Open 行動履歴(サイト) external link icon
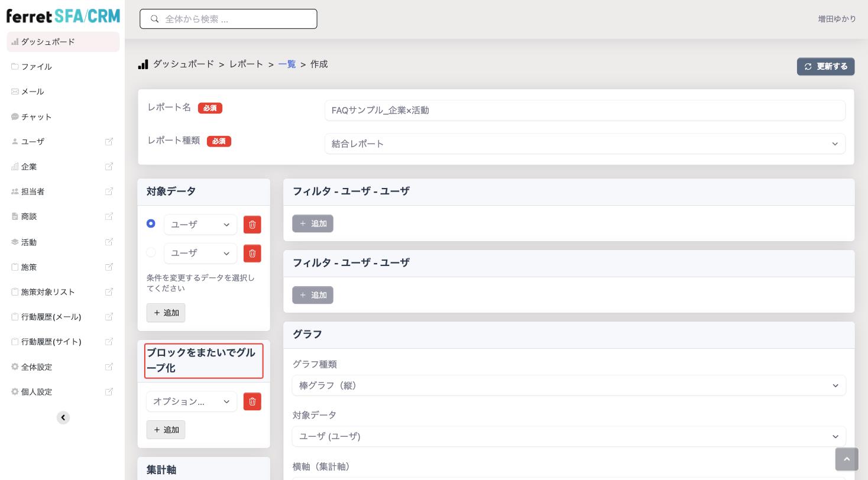The width and height of the screenshot is (868, 480). [x=109, y=342]
